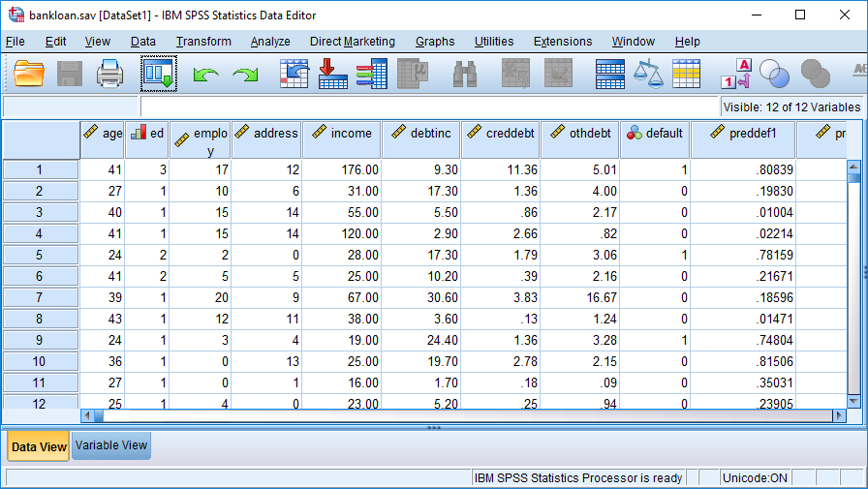Screen dimensions: 868x489
Task: Select the age column header
Action: [103, 140]
